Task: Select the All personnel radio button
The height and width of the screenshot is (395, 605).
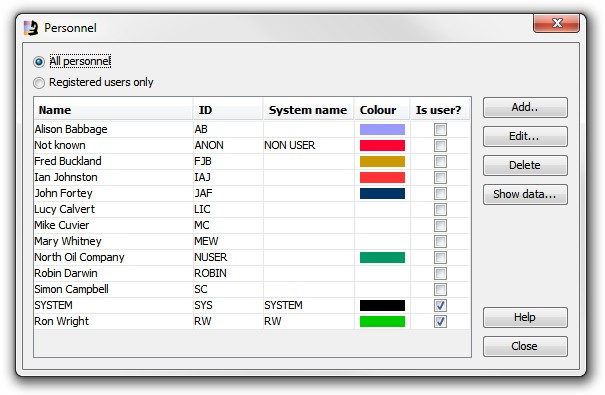Action: pyautogui.click(x=39, y=62)
